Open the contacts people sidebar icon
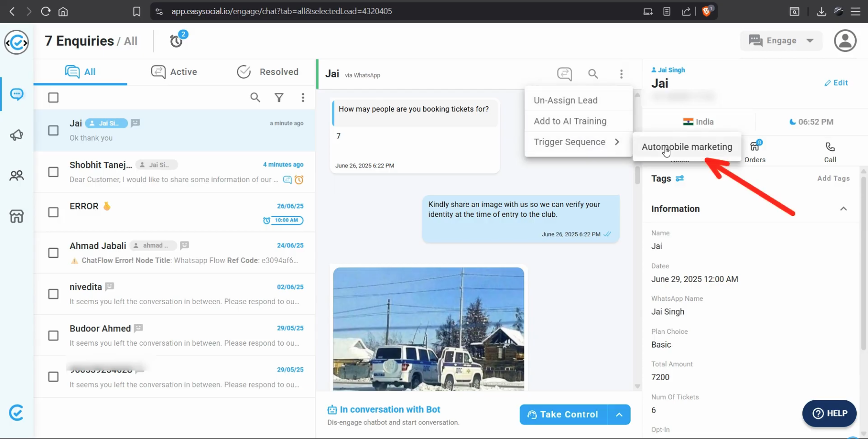The height and width of the screenshot is (439, 868). click(x=17, y=176)
